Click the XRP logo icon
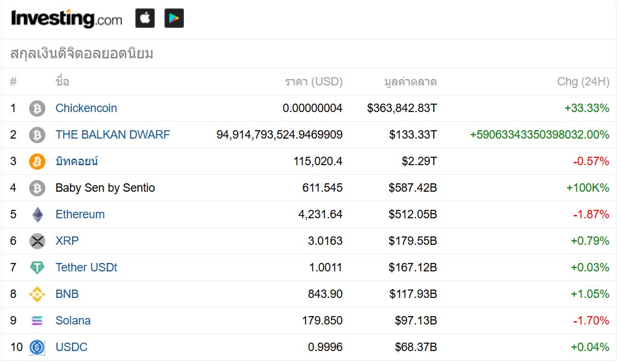621x364 pixels. (x=37, y=241)
